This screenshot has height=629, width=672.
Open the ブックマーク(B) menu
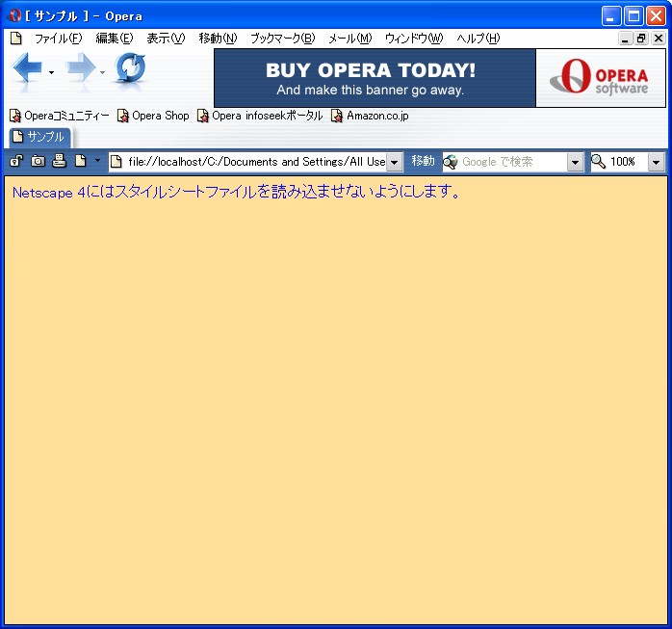(x=282, y=39)
